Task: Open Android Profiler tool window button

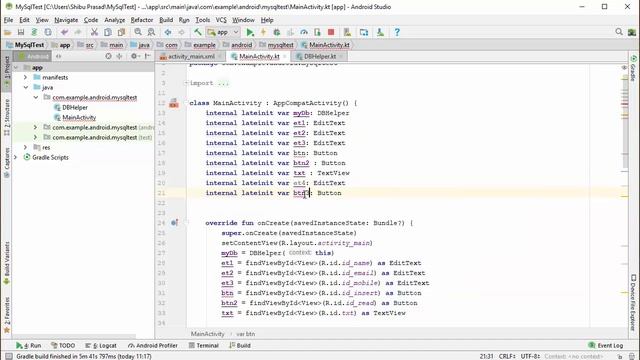Action: (x=153, y=345)
